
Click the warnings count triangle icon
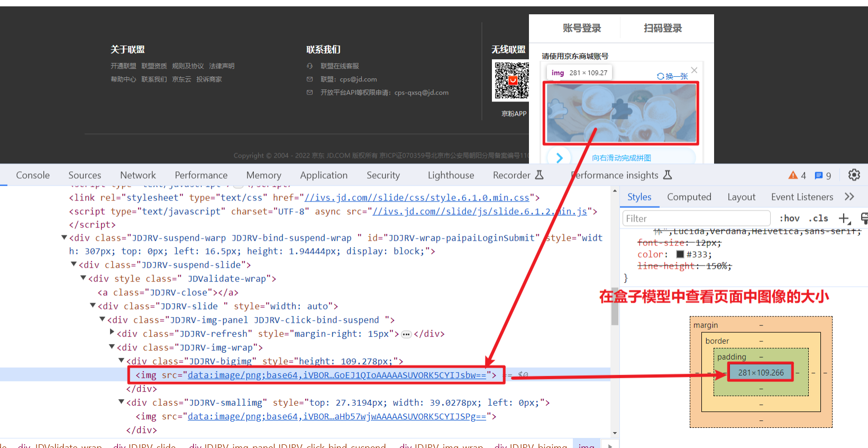[x=793, y=175]
